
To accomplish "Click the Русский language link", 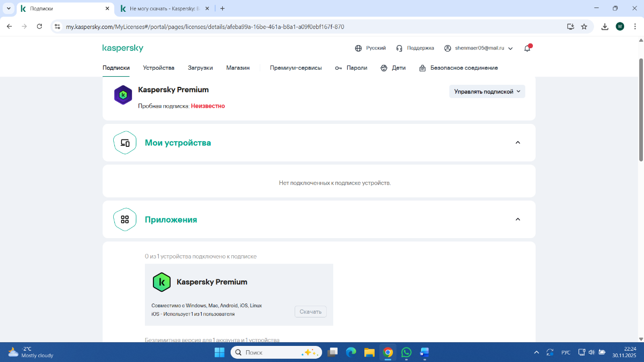I will tap(376, 48).
